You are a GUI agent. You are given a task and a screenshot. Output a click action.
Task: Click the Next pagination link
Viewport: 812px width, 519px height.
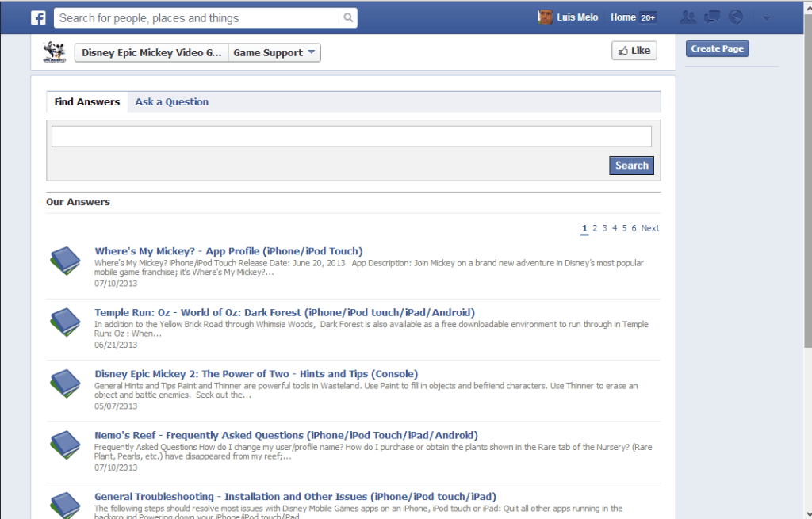click(x=649, y=228)
